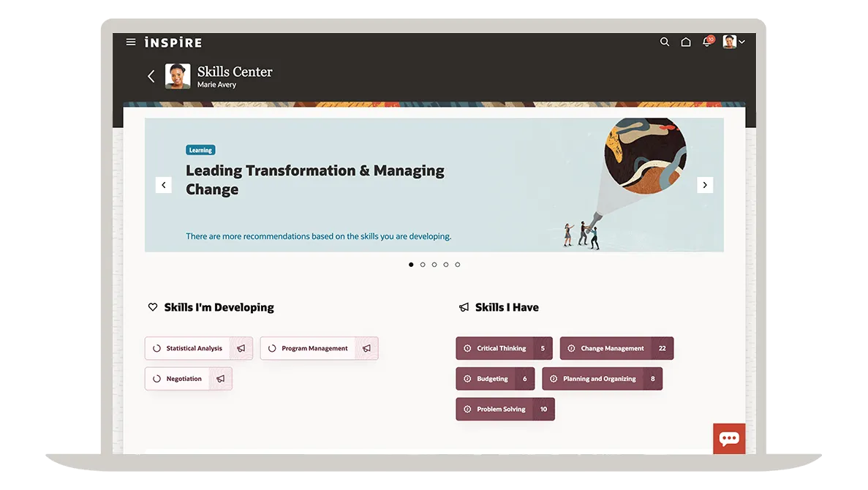Click the Skills I'm Developing heading
The height and width of the screenshot is (490, 868).
(219, 307)
